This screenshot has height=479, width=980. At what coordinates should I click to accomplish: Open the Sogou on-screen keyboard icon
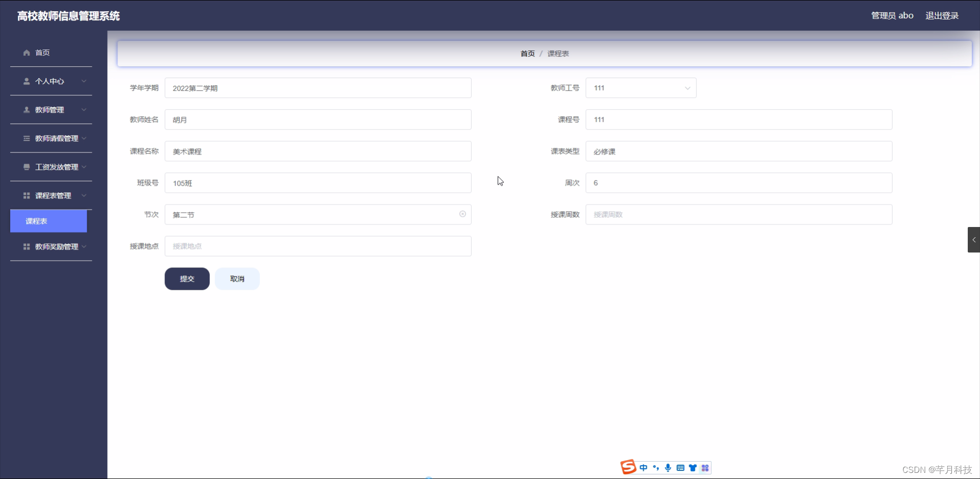tap(681, 467)
